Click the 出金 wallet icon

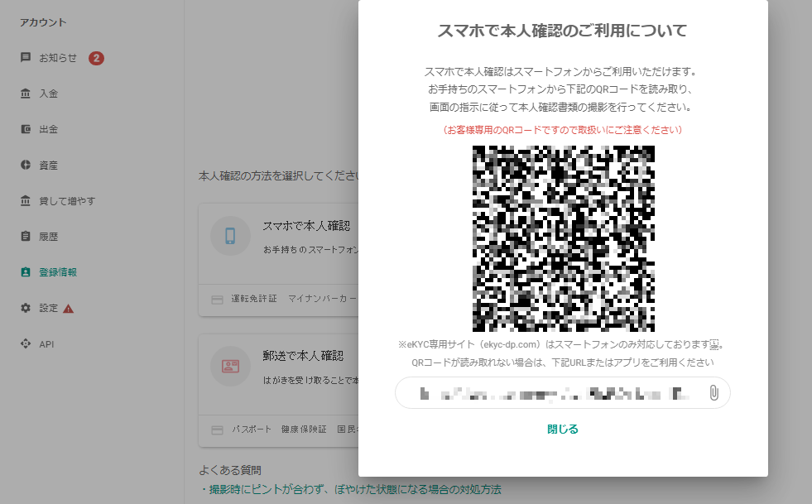click(x=26, y=130)
